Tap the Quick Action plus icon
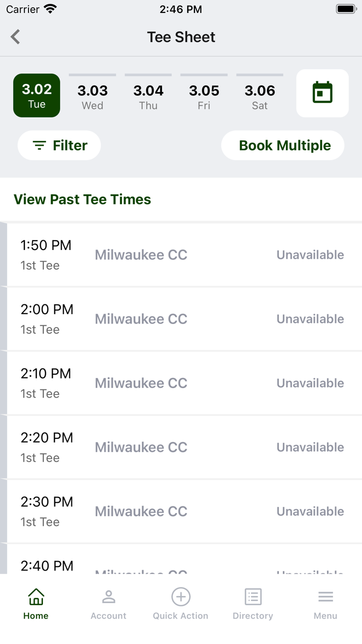 click(x=180, y=597)
